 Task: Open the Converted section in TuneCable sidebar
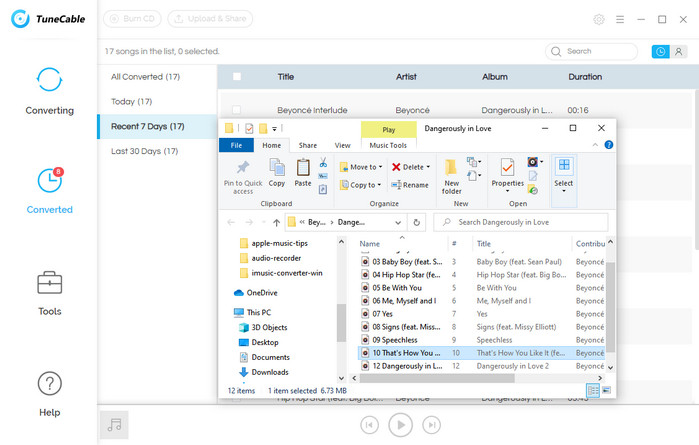49,191
